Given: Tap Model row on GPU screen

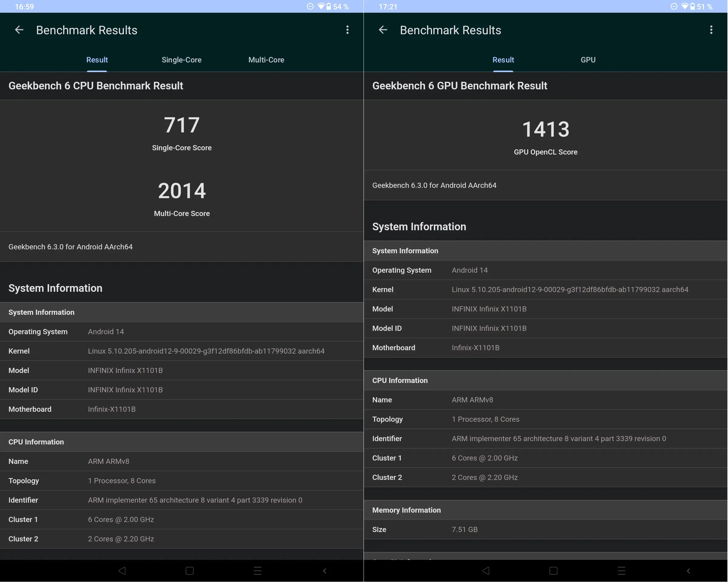Looking at the screenshot, I should [546, 309].
